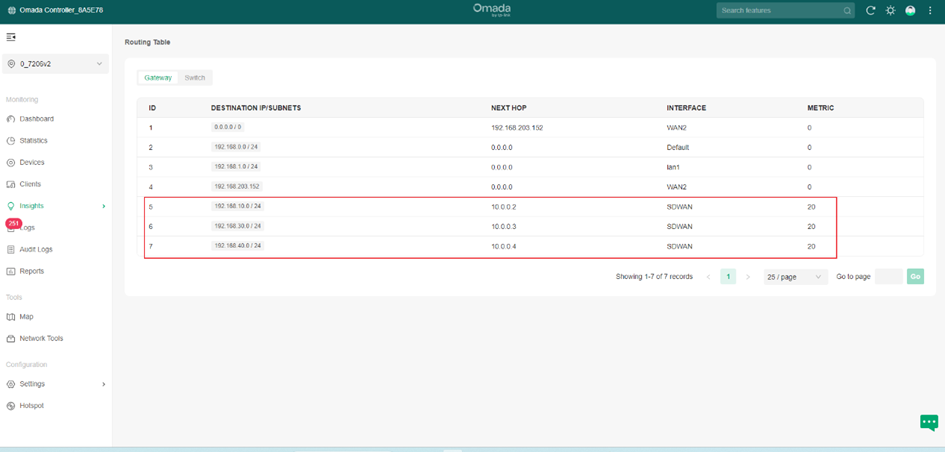Click the METRIC column header

tap(820, 108)
